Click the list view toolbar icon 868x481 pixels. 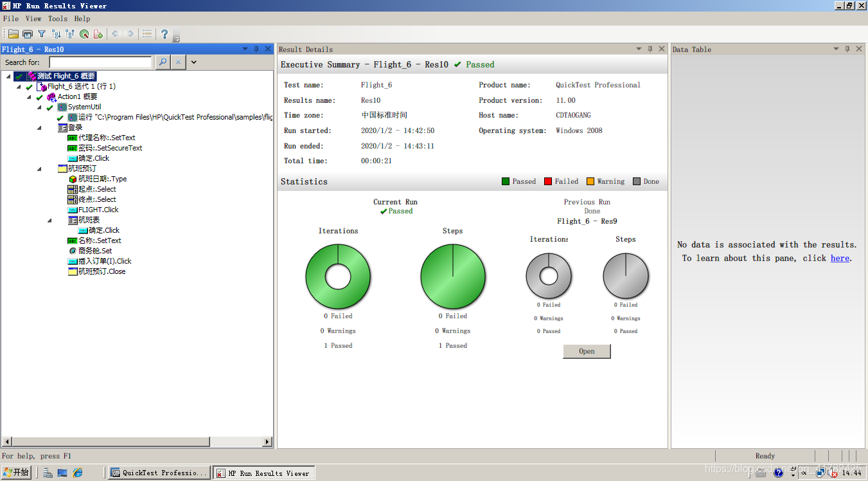point(147,34)
